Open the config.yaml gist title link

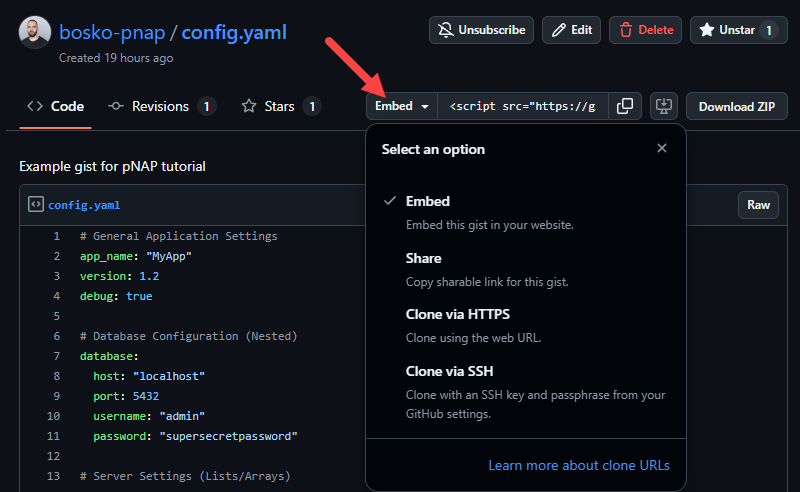tap(234, 32)
